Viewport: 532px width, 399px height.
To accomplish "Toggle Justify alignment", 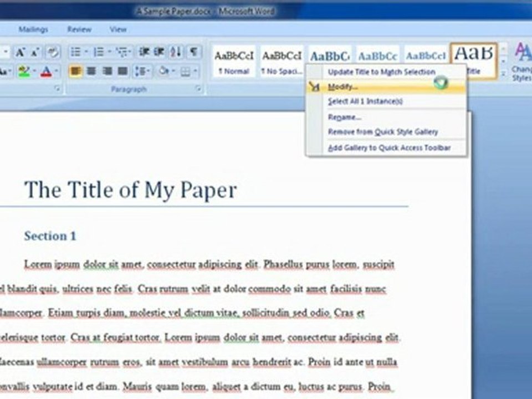I will [123, 71].
